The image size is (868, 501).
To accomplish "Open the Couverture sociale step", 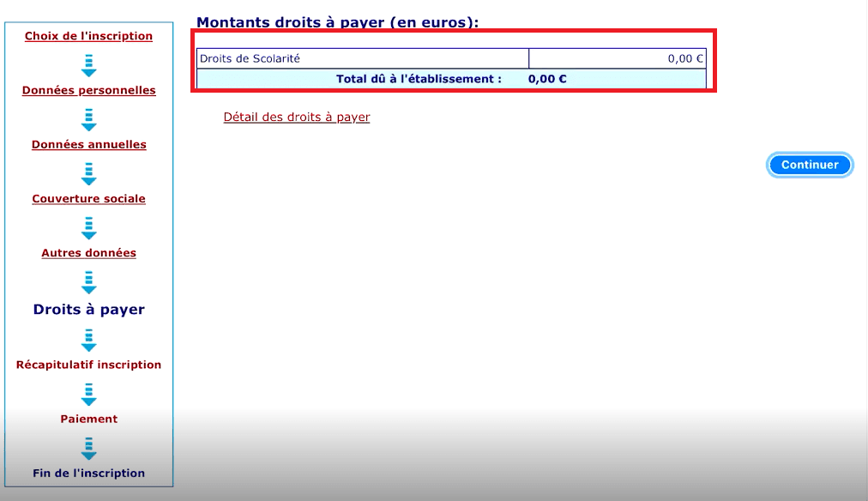I will 88,198.
